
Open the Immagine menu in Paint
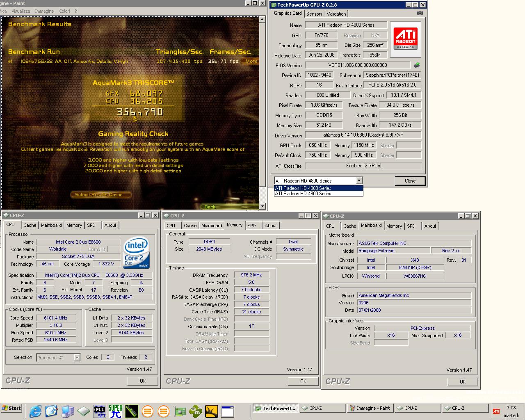44,11
